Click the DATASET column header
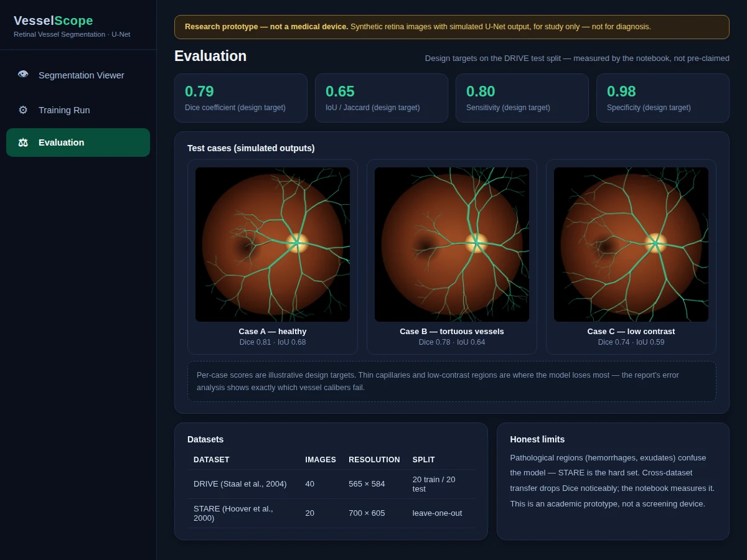 click(x=212, y=460)
